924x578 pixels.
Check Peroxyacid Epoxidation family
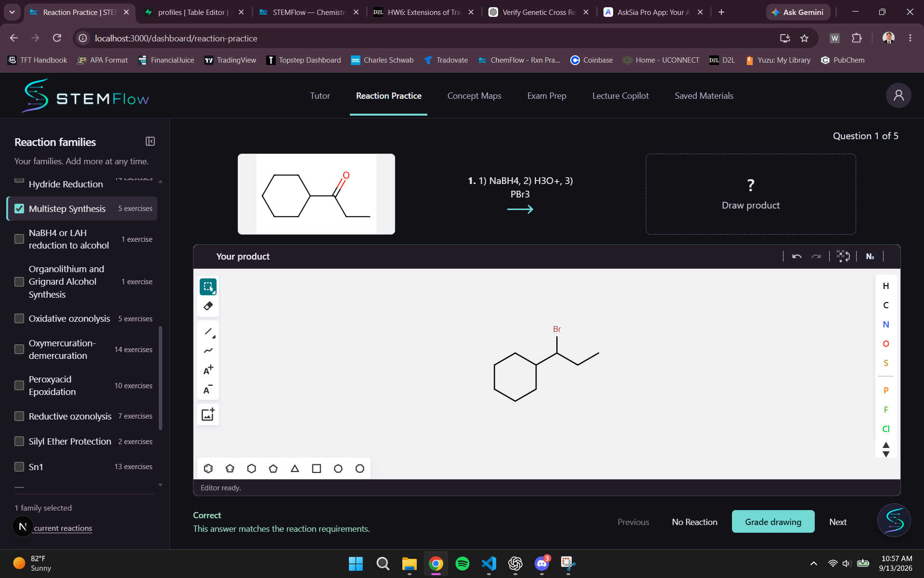pos(19,385)
